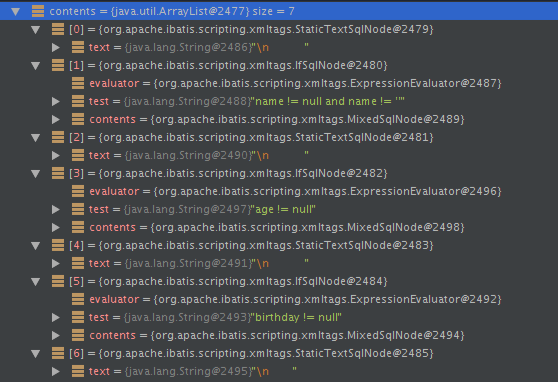Select the [3] IfSqlNode@2482 row text
This screenshot has height=382, width=558.
point(228,173)
